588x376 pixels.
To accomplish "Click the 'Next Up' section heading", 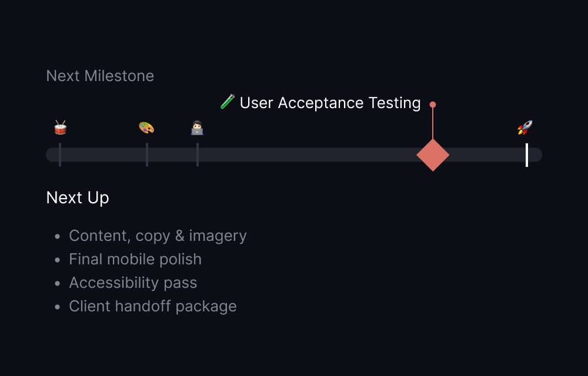I will pos(77,198).
